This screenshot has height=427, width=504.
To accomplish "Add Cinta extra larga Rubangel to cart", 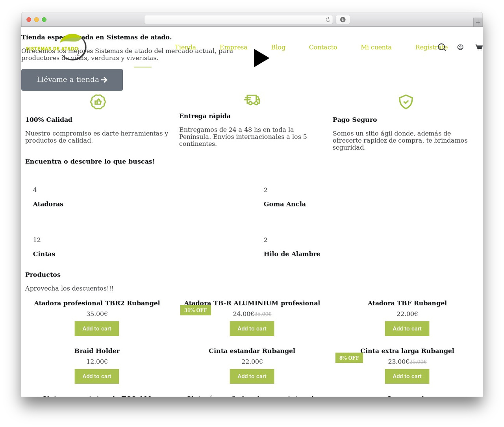I will click(407, 376).
